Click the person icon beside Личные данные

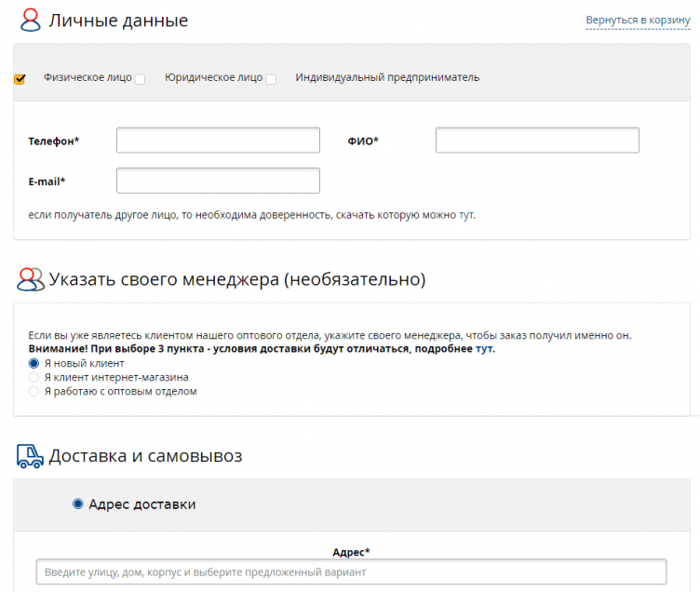point(31,20)
